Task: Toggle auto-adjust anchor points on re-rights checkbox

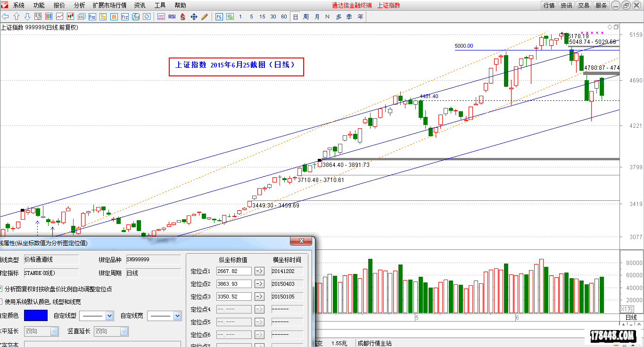Action: click(0, 289)
